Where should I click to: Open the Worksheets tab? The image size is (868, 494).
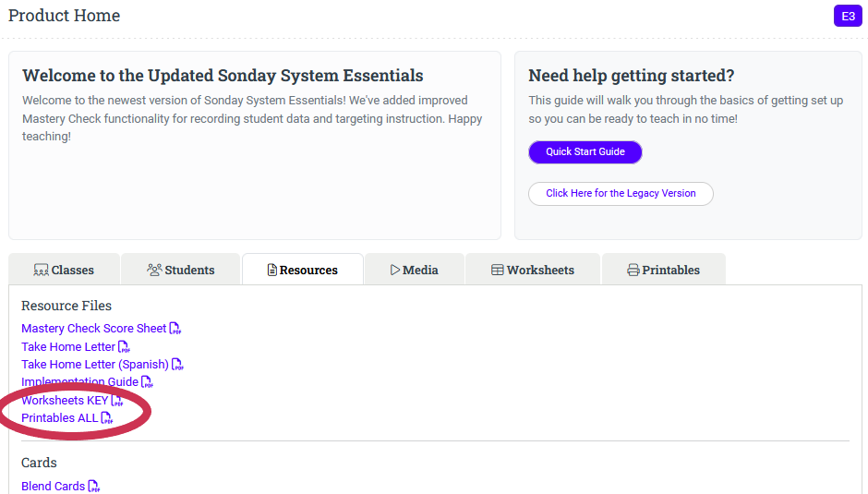pyautogui.click(x=532, y=270)
